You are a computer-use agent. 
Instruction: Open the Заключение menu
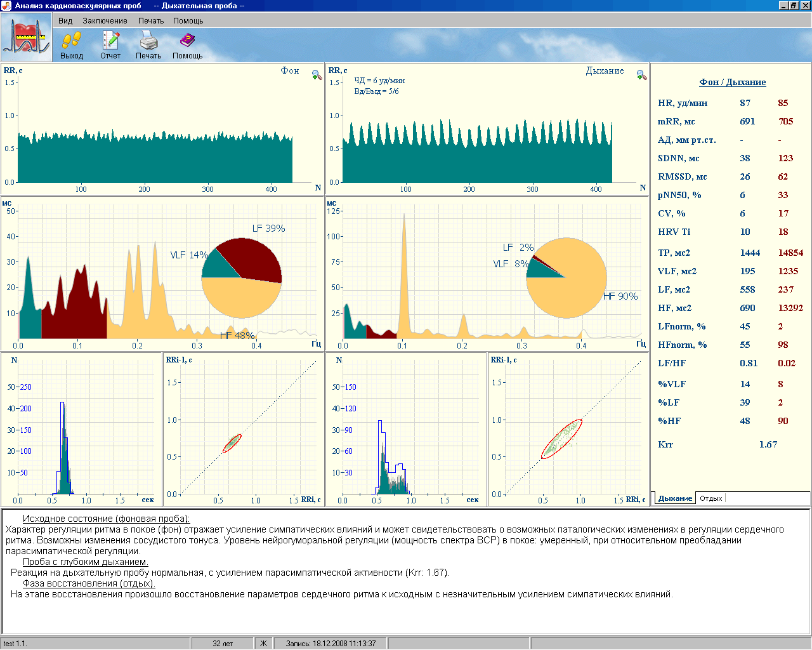[105, 21]
